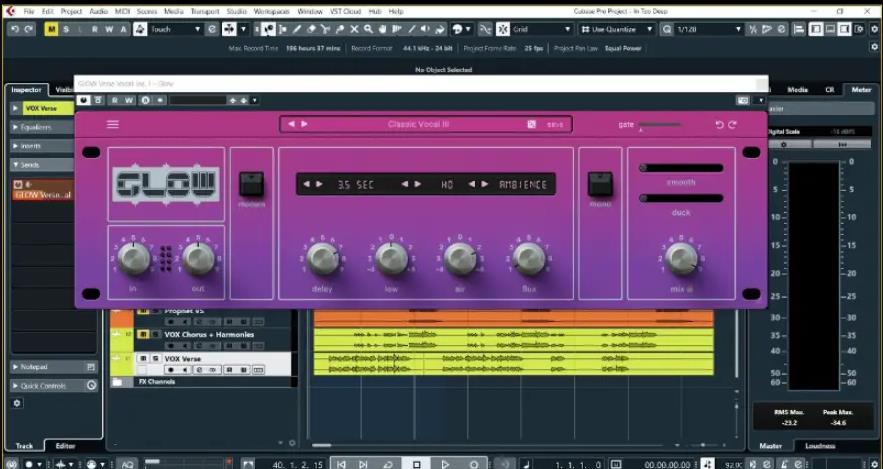Viewport: 883px width, 469px height.
Task: Redo the last change in the Glow plugin
Action: pos(732,124)
